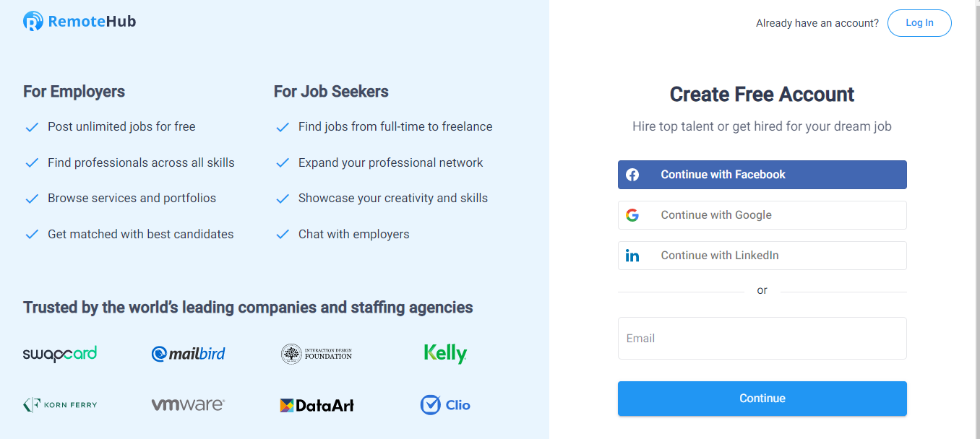Click the Clio logo
The image size is (980, 439).
click(445, 405)
